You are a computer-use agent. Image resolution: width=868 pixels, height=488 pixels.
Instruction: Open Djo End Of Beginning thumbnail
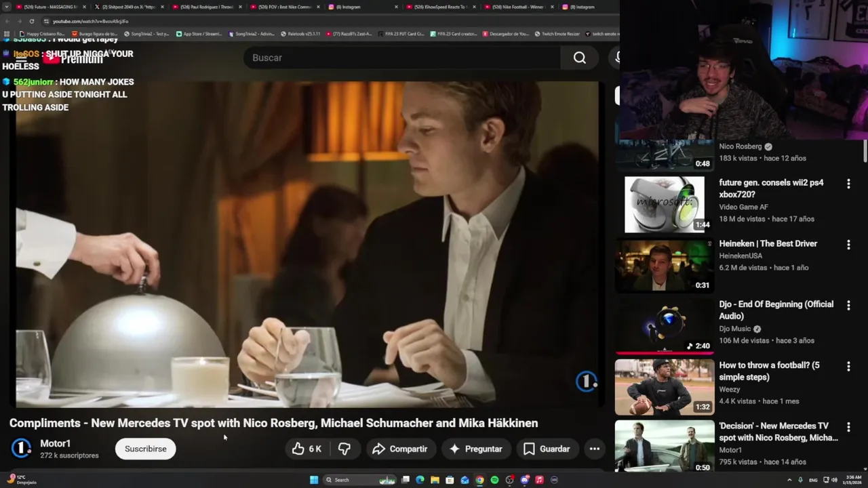coord(665,326)
